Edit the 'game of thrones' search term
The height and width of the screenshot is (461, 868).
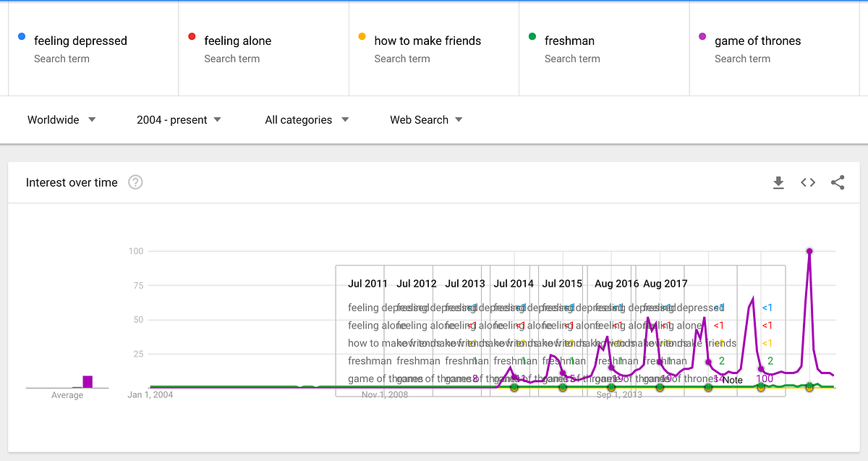pos(757,41)
